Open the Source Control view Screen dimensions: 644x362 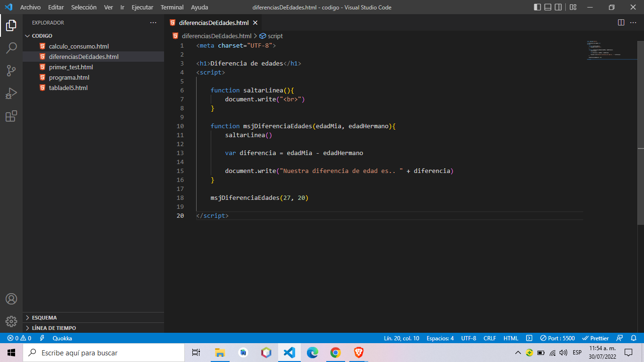[11, 71]
